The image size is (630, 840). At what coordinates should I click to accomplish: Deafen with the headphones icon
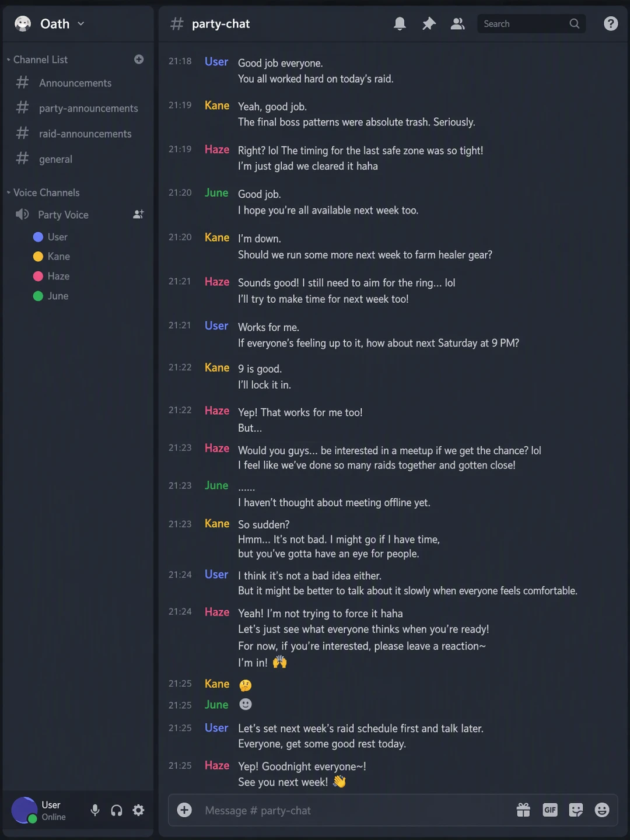(117, 810)
